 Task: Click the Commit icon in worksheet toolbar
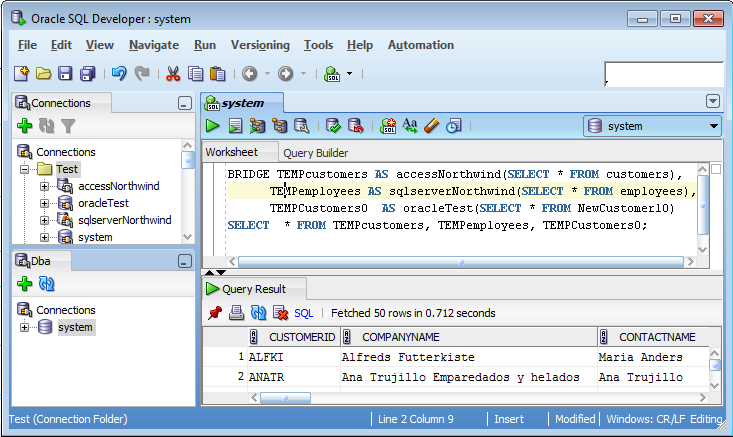[x=334, y=126]
